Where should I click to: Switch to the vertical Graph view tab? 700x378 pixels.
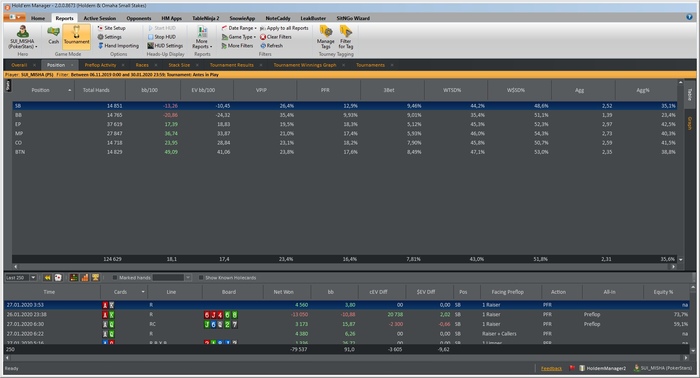click(x=689, y=123)
